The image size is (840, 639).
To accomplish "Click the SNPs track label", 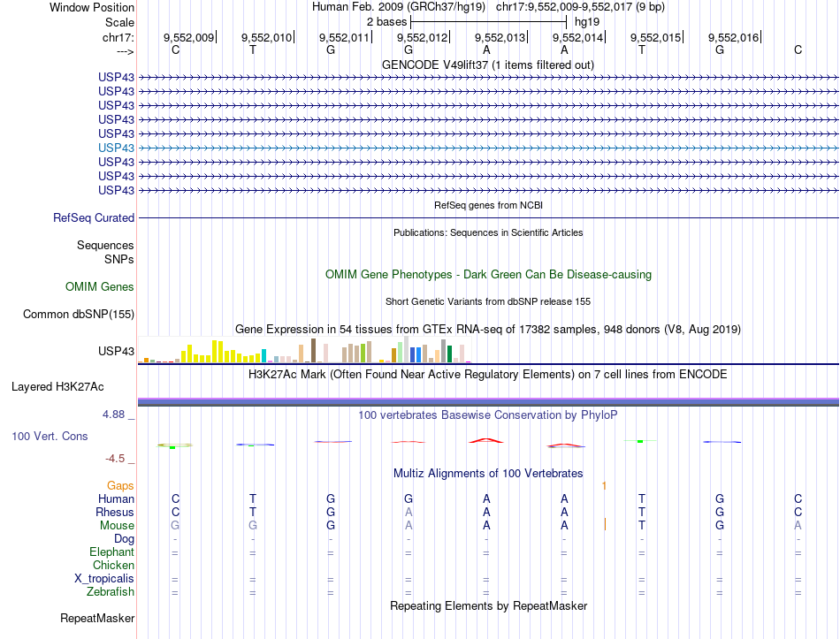I will tap(119, 259).
